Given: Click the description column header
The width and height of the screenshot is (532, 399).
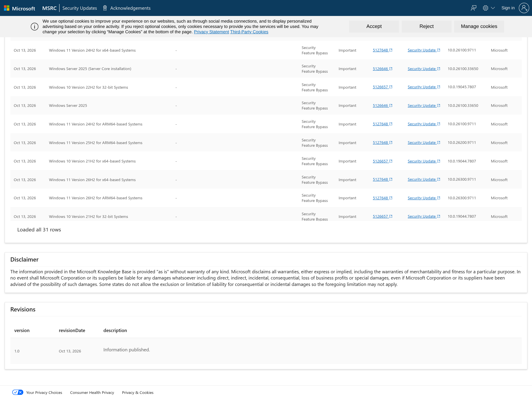Looking at the screenshot, I should 115,331.
